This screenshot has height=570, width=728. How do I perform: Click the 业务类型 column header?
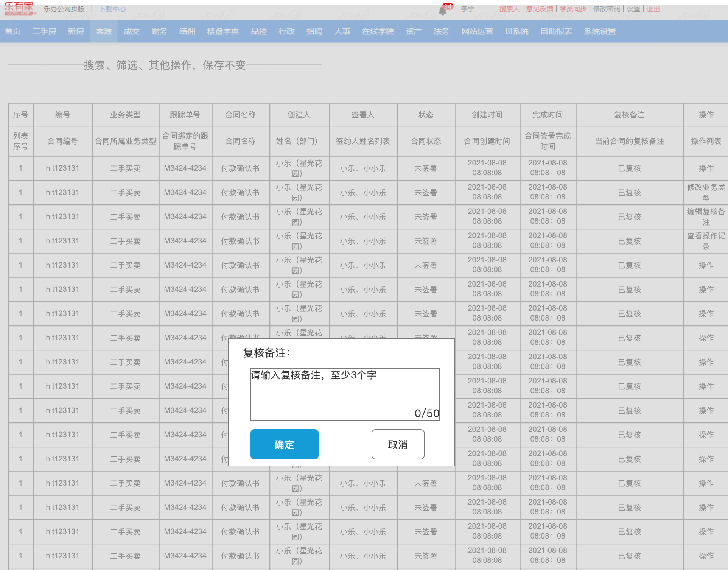tap(126, 115)
